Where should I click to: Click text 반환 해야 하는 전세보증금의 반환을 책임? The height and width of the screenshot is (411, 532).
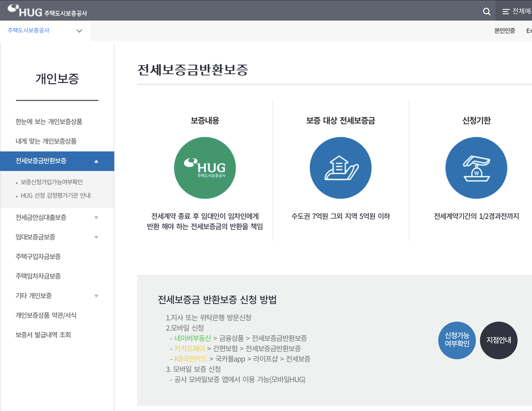(x=205, y=227)
